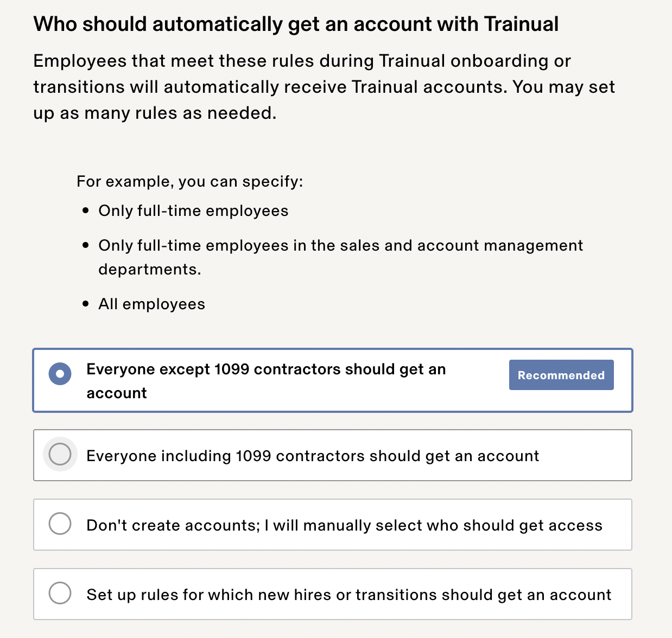Choose the Everyone including 1099 contractors radio button
Viewport: 672px width, 638px height.
pos(60,454)
